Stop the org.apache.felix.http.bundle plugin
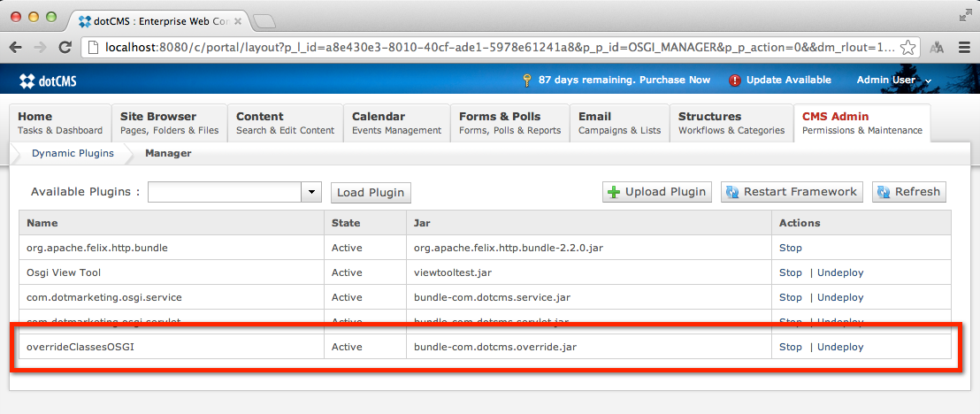 pos(790,248)
